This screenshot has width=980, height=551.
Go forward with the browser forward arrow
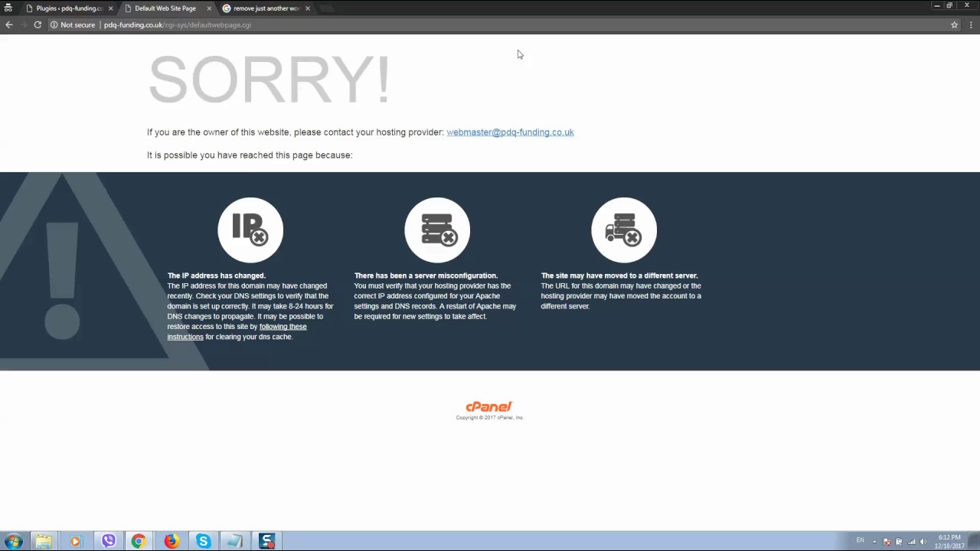[23, 24]
